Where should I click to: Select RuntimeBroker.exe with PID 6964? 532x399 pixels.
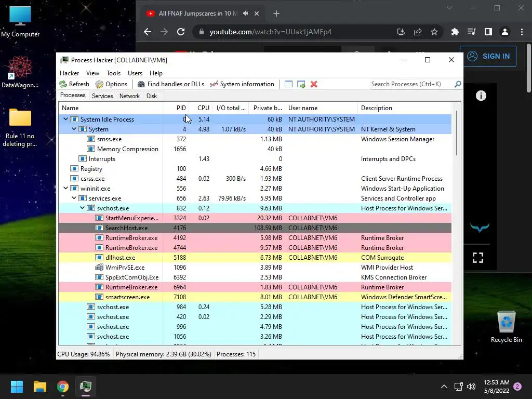click(255, 287)
